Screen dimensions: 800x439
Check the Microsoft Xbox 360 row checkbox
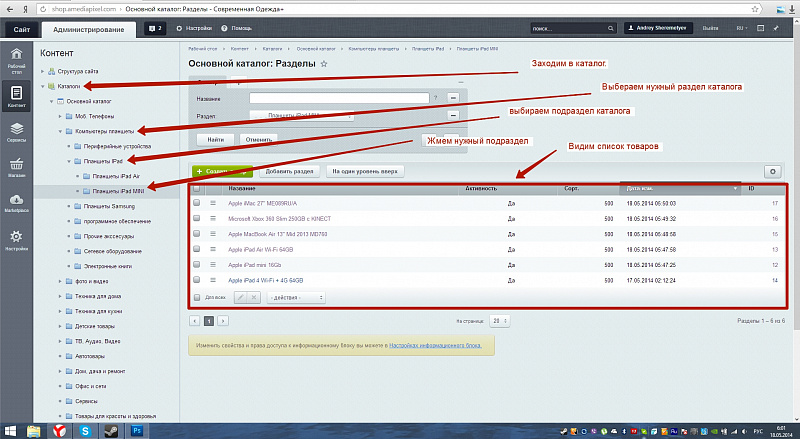(x=196, y=218)
